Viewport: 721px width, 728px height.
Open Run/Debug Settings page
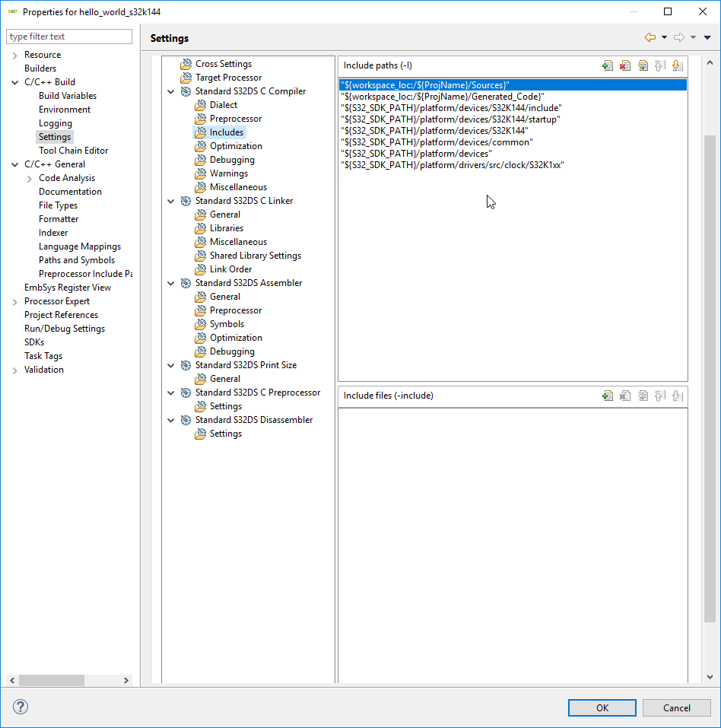click(65, 329)
